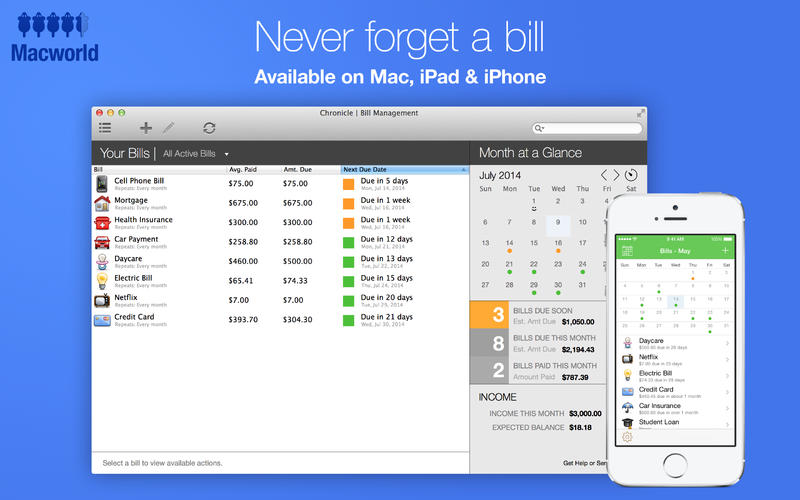This screenshot has height=500, width=800.
Task: Sort by the Next Due Date column header
Action: pos(405,169)
